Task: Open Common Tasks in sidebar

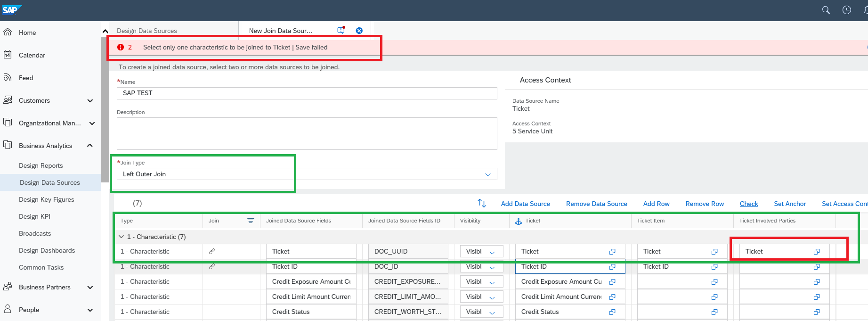Action: point(41,267)
